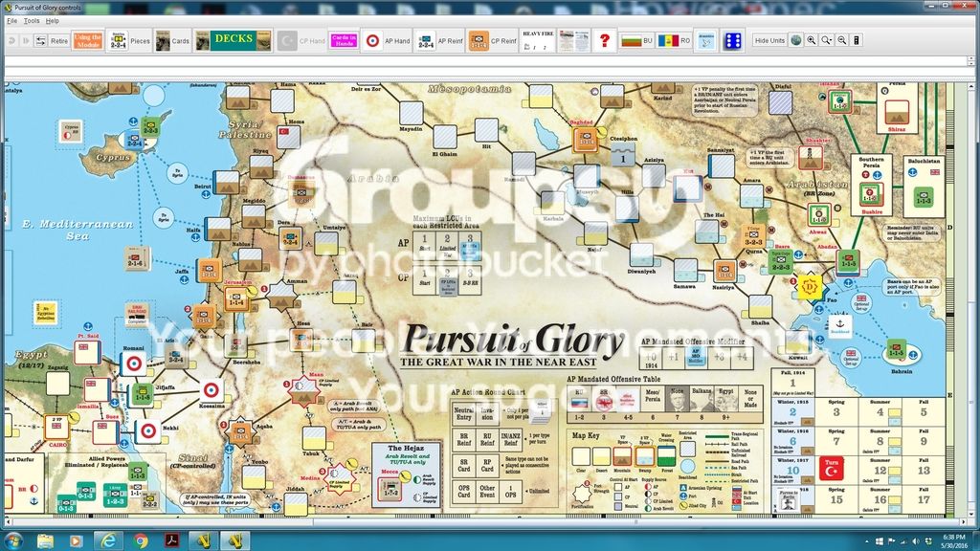The image size is (980, 551).
Task: Click the light blue map chart icon
Action: [705, 40]
